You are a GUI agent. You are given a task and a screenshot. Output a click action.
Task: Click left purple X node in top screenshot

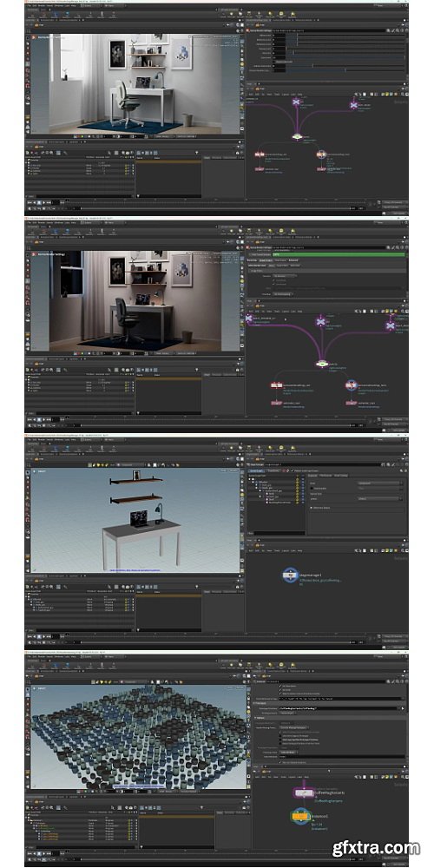click(297, 102)
